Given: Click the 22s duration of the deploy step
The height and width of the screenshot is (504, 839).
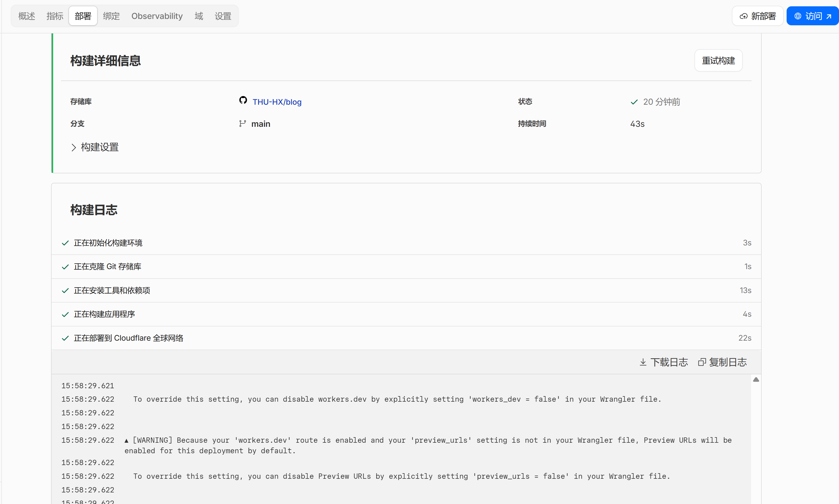Looking at the screenshot, I should (745, 338).
